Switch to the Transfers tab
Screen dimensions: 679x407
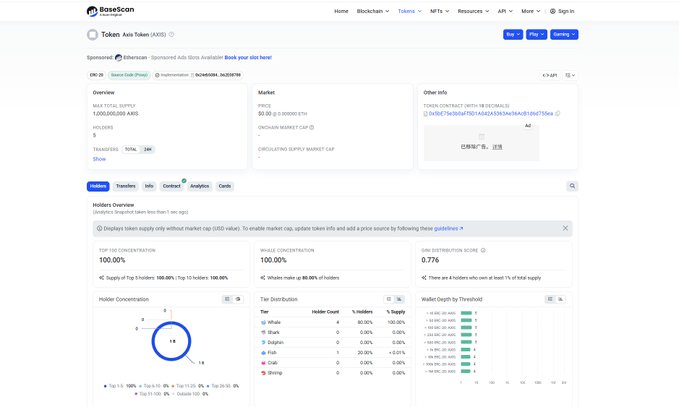(x=126, y=186)
